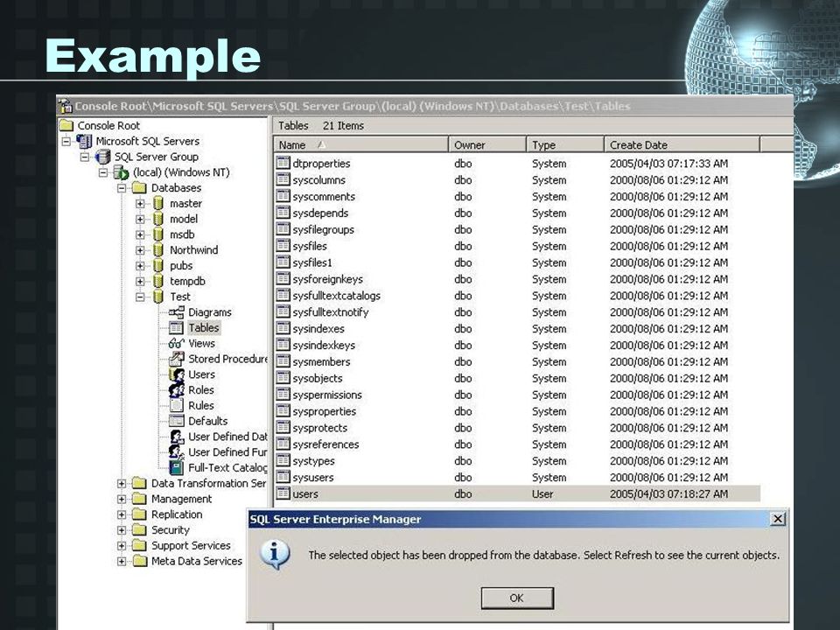
Task: Click the local server running icon
Action: click(x=121, y=172)
